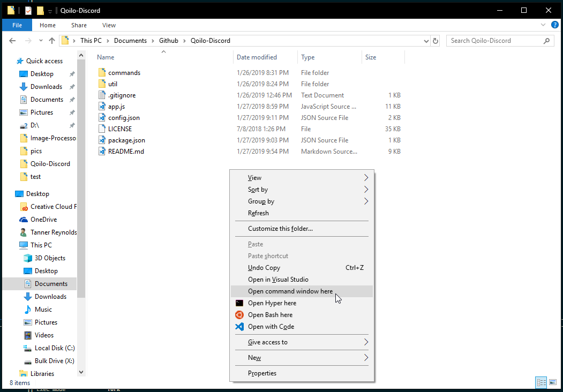Select Libraries in the navigation pane

pyautogui.click(x=36, y=374)
